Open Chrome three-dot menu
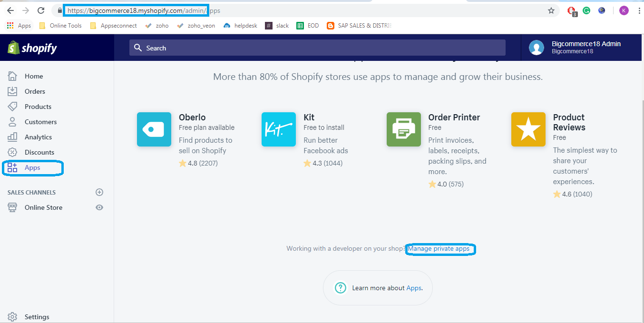This screenshot has height=323, width=644. click(x=639, y=10)
